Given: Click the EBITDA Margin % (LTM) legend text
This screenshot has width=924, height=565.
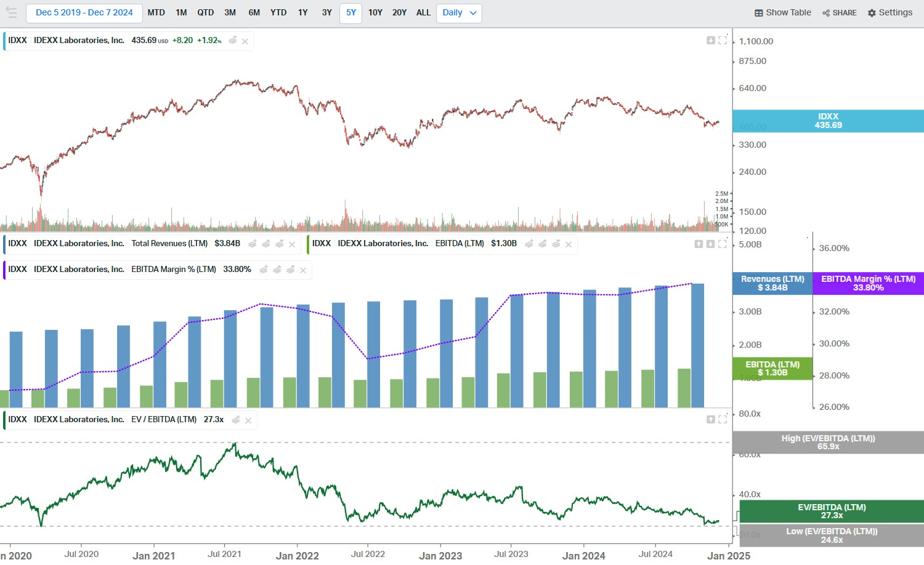Looking at the screenshot, I should pyautogui.click(x=174, y=270).
